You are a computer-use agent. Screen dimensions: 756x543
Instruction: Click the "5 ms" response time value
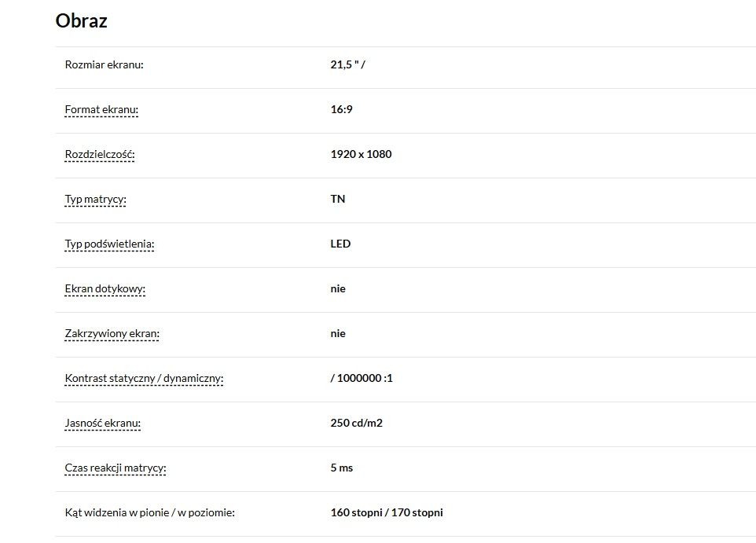342,468
